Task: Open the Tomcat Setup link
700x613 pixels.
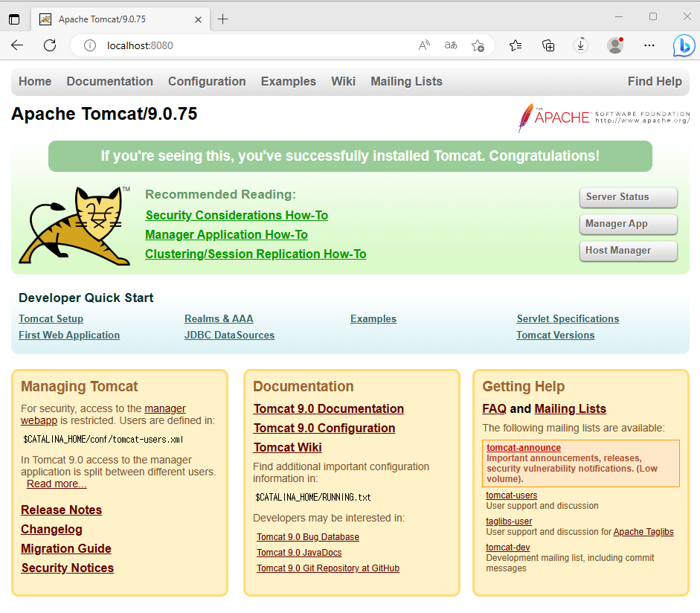Action: 51,319
